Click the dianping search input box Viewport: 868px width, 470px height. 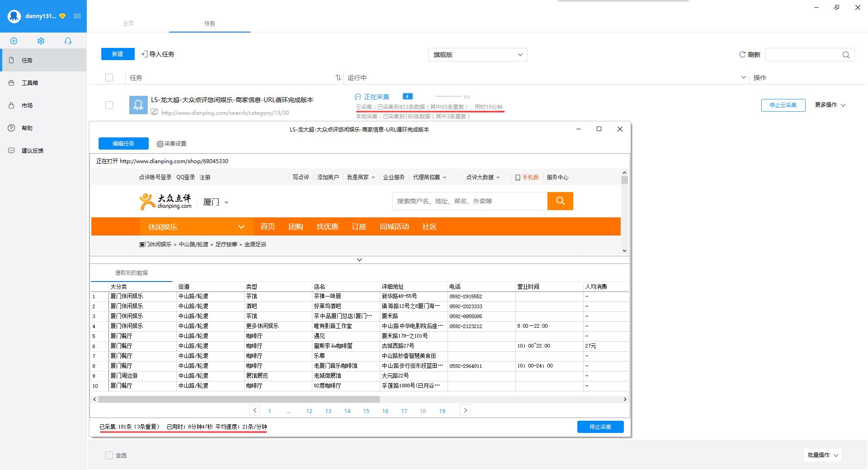tap(470, 201)
